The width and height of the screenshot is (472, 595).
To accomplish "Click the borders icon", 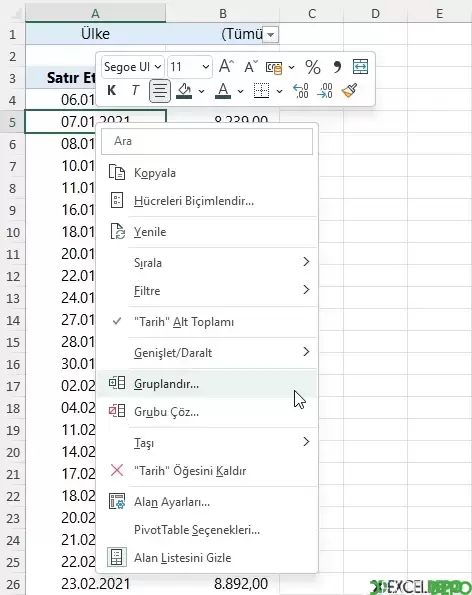I will 261,91.
